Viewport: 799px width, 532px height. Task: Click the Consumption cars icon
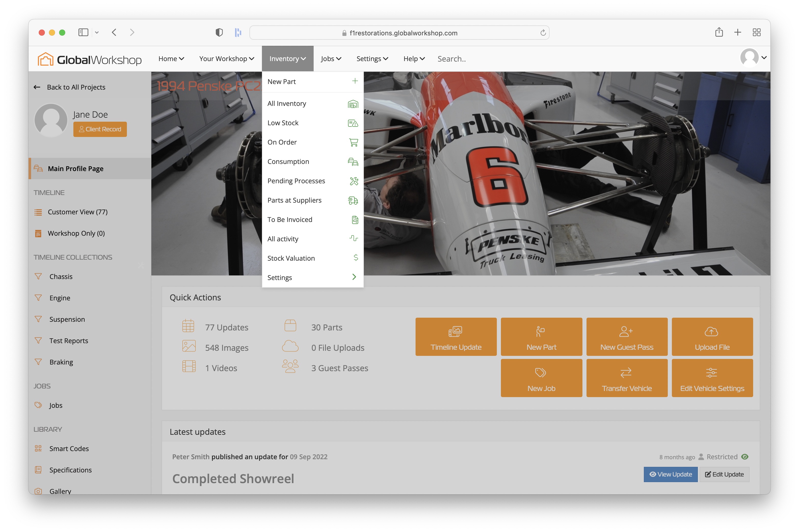(353, 161)
